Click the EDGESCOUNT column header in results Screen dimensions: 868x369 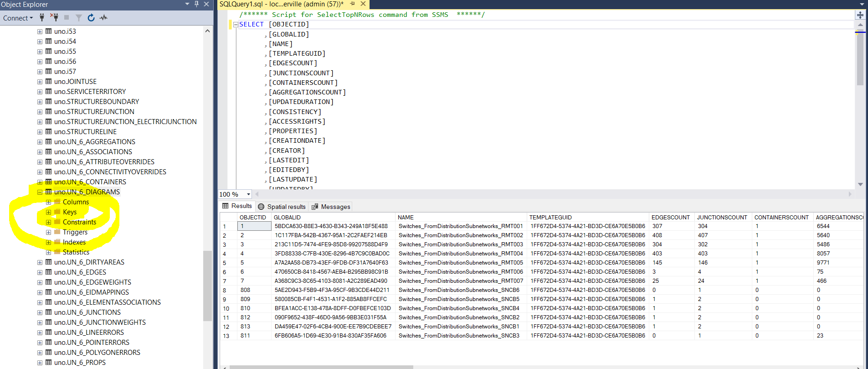(672, 218)
